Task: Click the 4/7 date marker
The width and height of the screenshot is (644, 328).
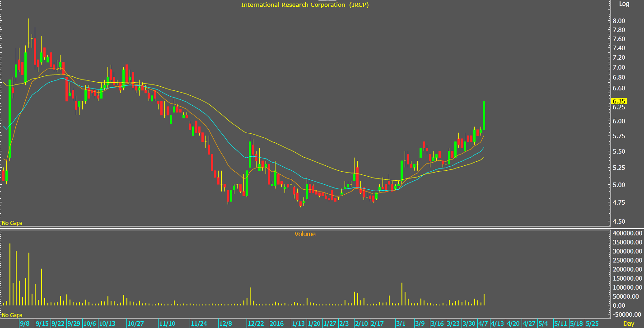Action: 483,323
